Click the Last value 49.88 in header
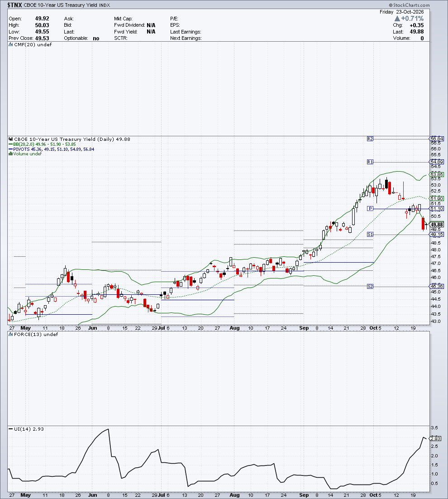The image size is (448, 499). tap(416, 32)
